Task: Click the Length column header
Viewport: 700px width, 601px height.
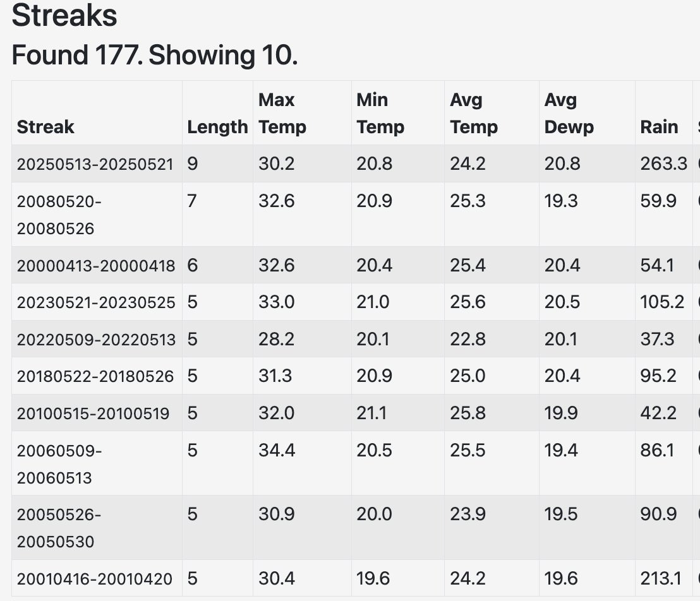Action: (217, 127)
